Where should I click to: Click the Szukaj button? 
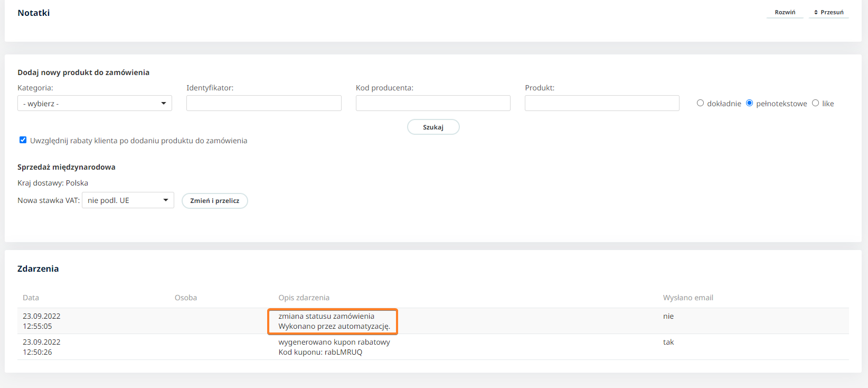[433, 127]
